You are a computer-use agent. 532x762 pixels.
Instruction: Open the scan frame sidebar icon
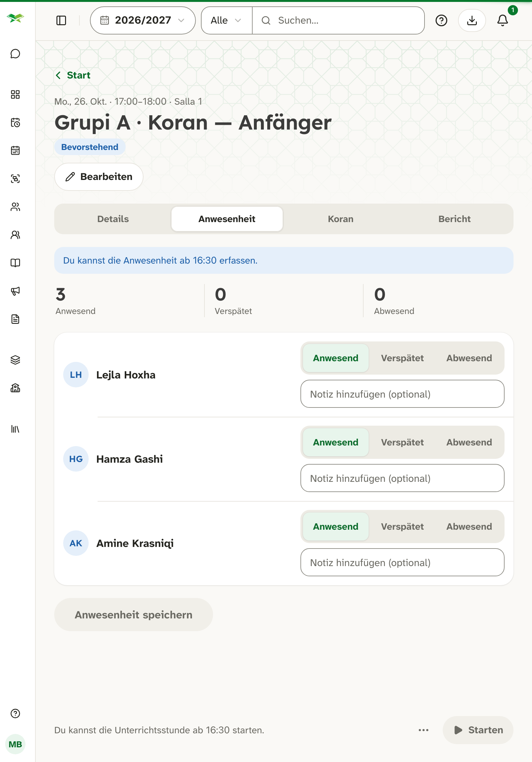coord(15,179)
